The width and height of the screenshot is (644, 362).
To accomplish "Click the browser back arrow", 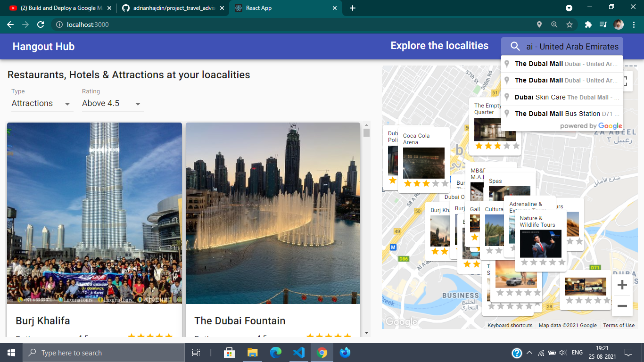I will pos(10,25).
